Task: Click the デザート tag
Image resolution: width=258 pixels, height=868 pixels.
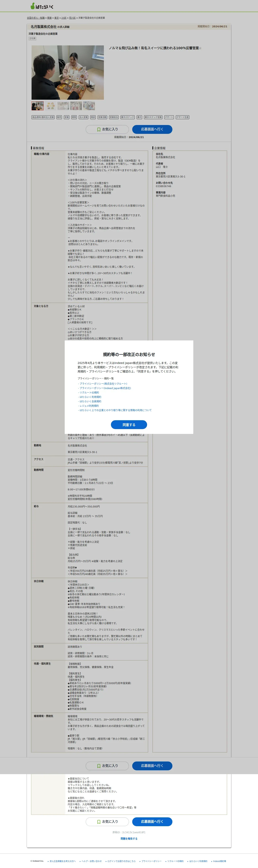Action: tap(169, 117)
